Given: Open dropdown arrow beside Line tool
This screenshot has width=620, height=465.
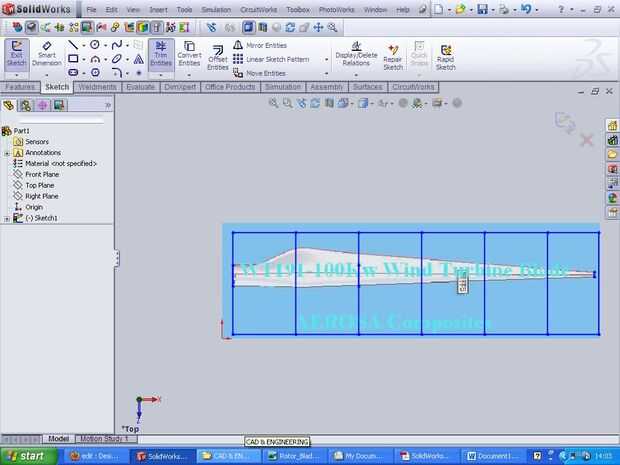Looking at the screenshot, I should 84,46.
